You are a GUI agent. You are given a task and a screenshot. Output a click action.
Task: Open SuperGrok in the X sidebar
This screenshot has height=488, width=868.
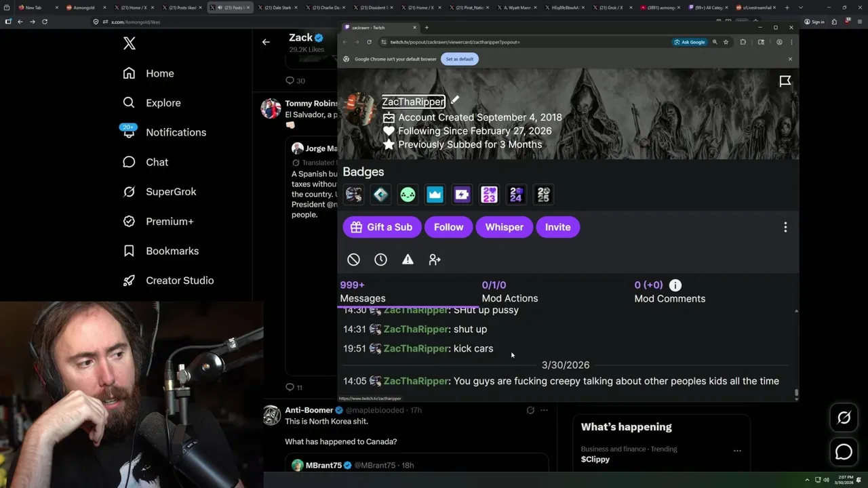pyautogui.click(x=159, y=192)
